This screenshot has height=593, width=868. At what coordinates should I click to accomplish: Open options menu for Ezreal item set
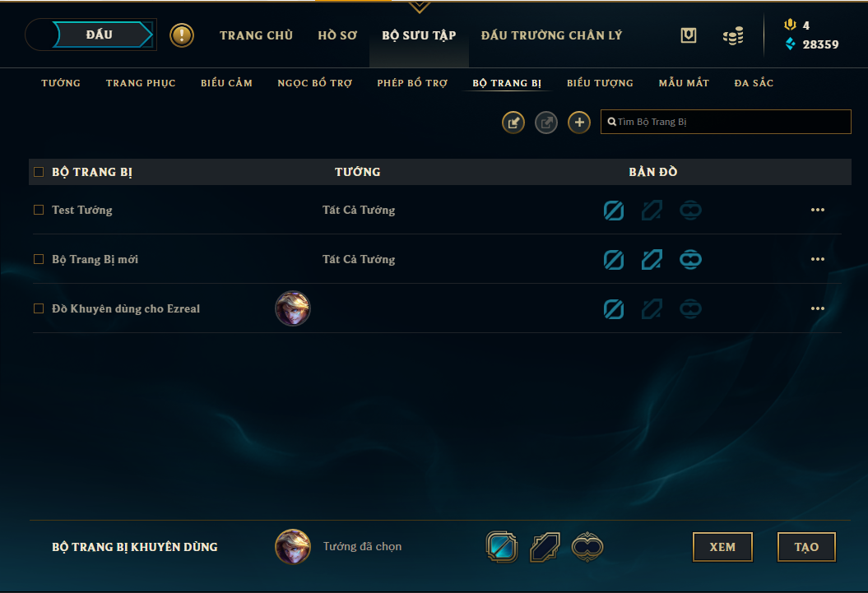818,308
